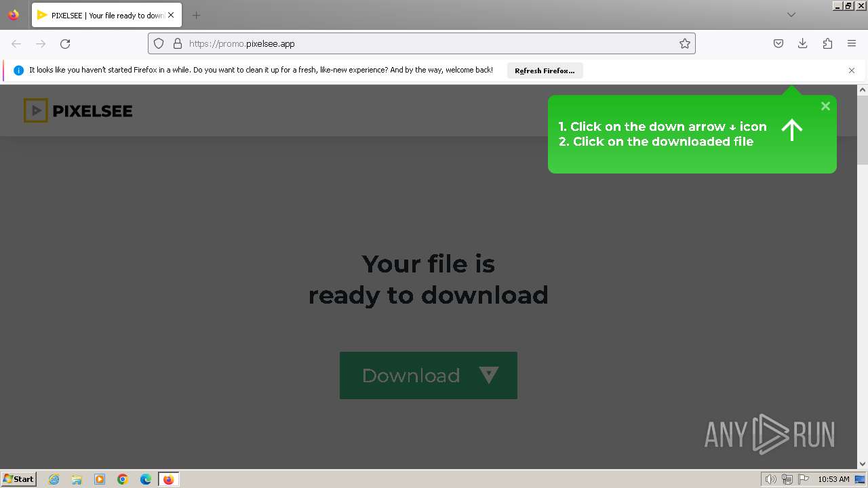Launch Microsoft Edge from taskbar

pos(146,479)
